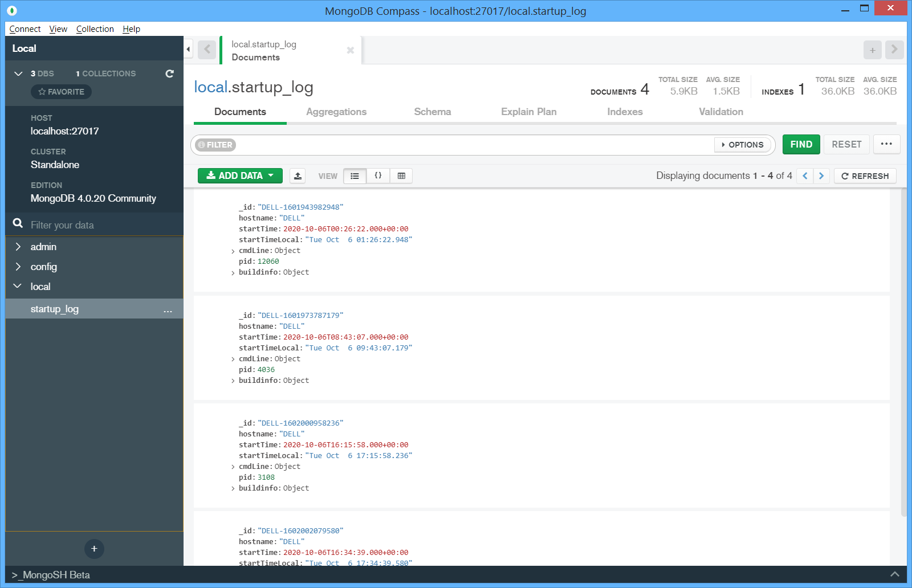
Task: Open the ADD DATA dropdown
Action: pyautogui.click(x=240, y=175)
